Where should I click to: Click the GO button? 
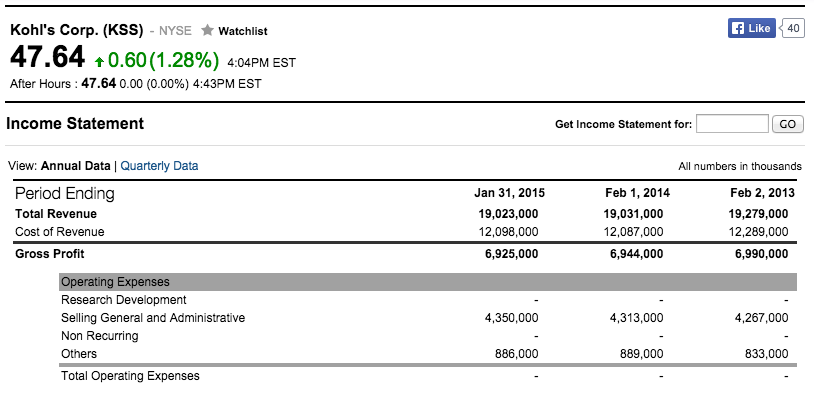(x=788, y=125)
